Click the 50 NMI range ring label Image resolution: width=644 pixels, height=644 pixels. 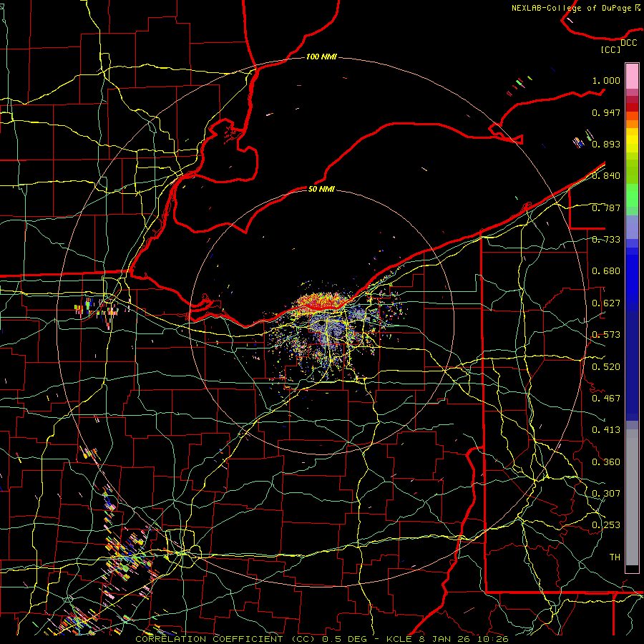click(321, 189)
